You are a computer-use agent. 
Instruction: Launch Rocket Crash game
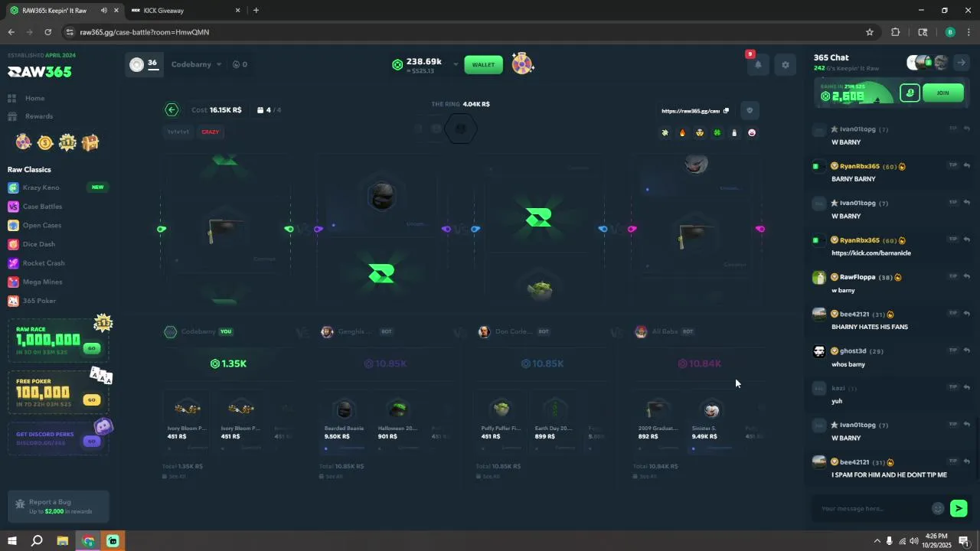(43, 263)
